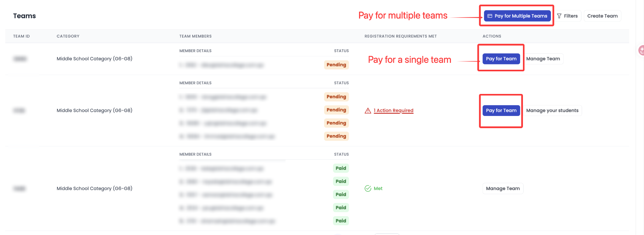Open the 1 Action Required link
Image resolution: width=644 pixels, height=235 pixels.
[393, 111]
